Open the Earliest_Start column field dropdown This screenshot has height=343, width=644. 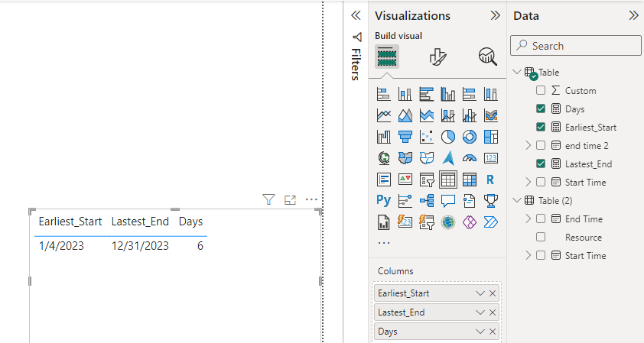pos(480,293)
